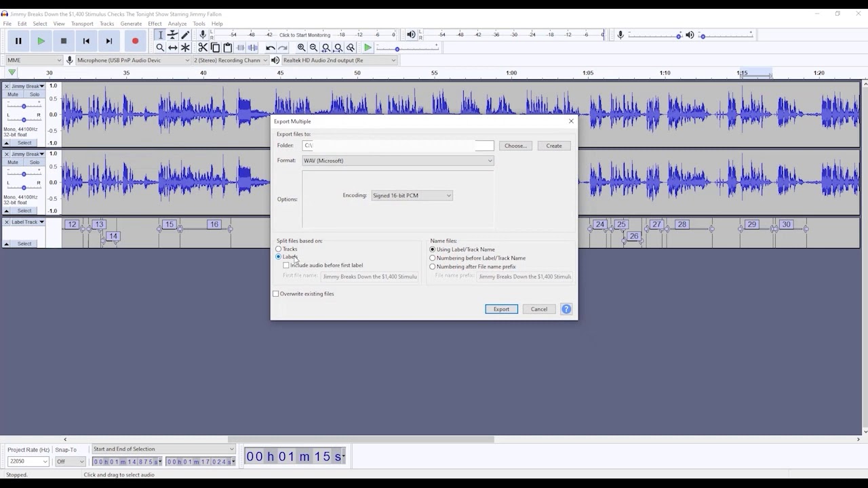Cancel the Export Multiple dialog
This screenshot has width=868, height=488.
click(539, 309)
